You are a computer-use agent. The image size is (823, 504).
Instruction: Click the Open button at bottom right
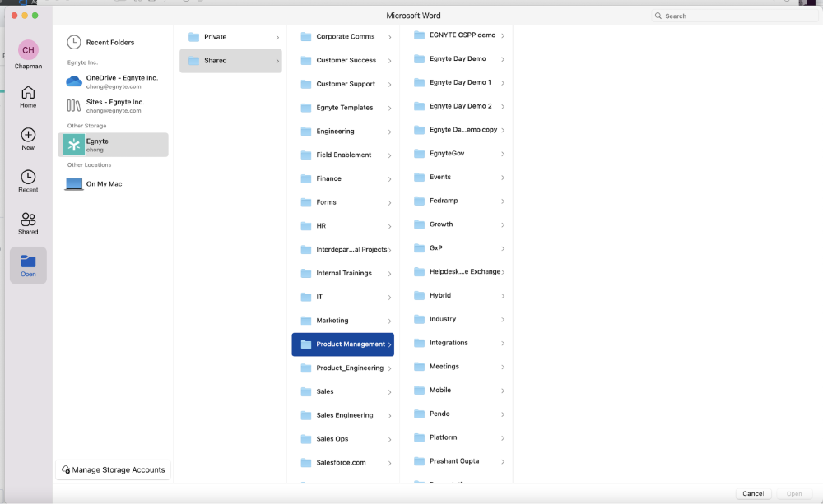click(794, 493)
